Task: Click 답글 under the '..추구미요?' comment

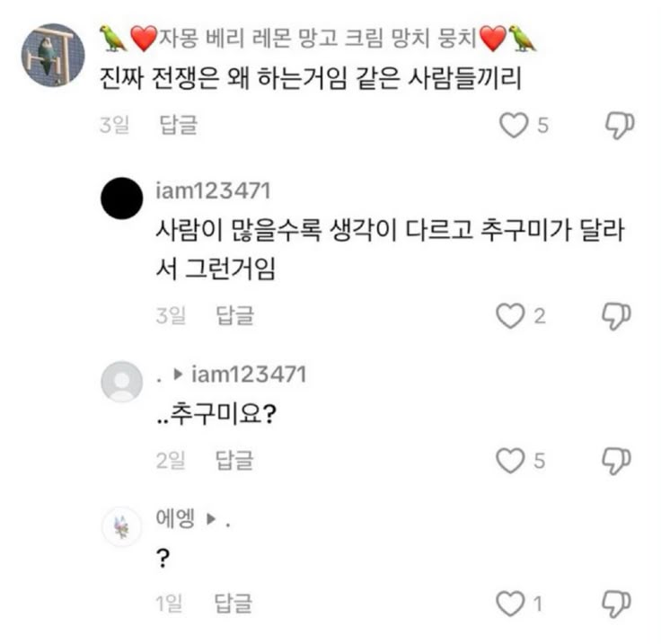Action: [235, 461]
